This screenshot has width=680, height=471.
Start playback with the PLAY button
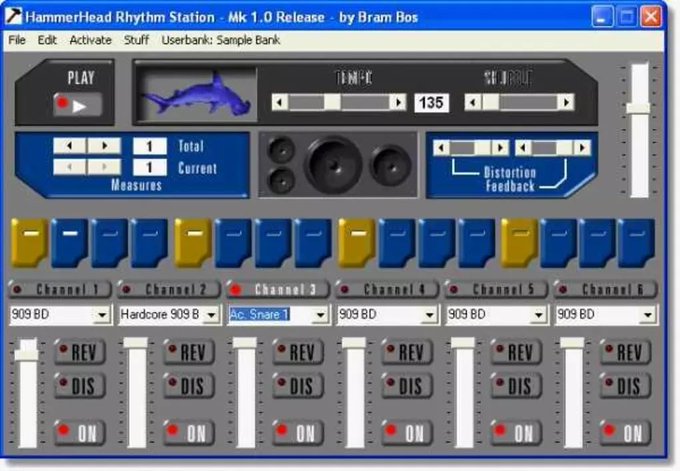click(x=78, y=104)
